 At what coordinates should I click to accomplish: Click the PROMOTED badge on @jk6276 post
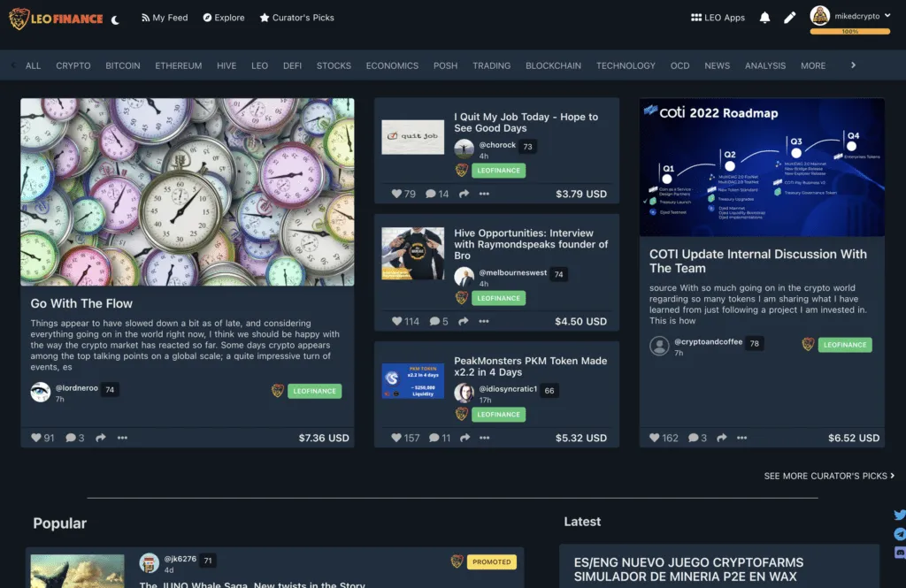(x=492, y=562)
